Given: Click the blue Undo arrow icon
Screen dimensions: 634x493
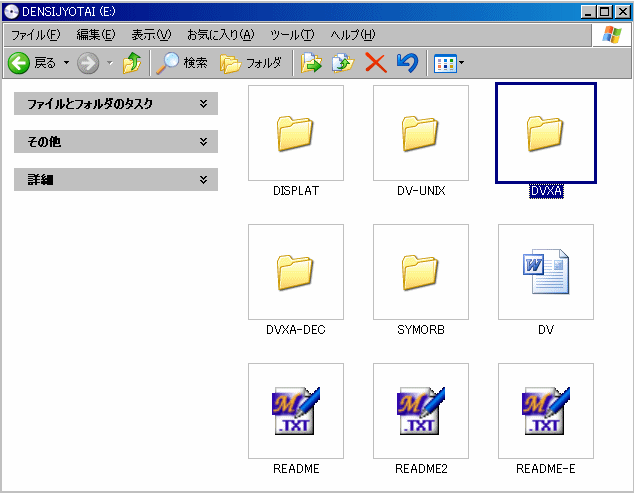Looking at the screenshot, I should point(406,63).
